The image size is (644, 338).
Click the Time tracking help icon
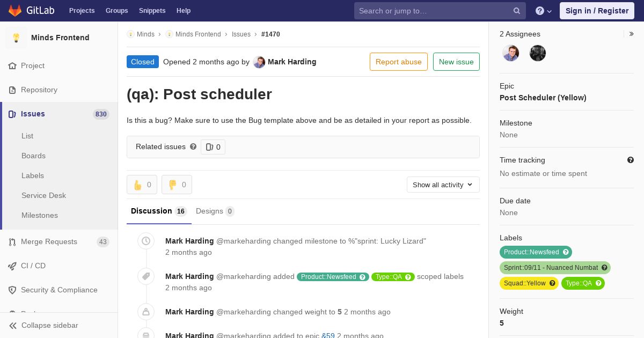pos(631,160)
